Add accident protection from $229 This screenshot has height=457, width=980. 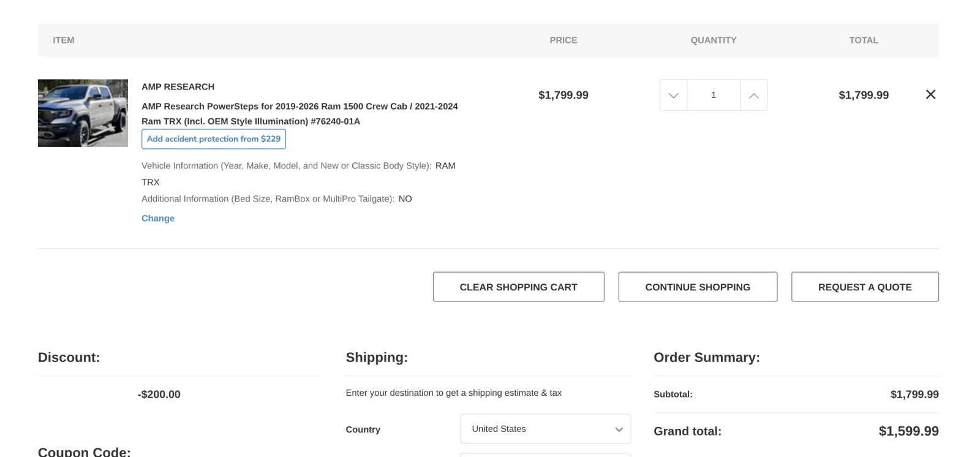point(214,139)
